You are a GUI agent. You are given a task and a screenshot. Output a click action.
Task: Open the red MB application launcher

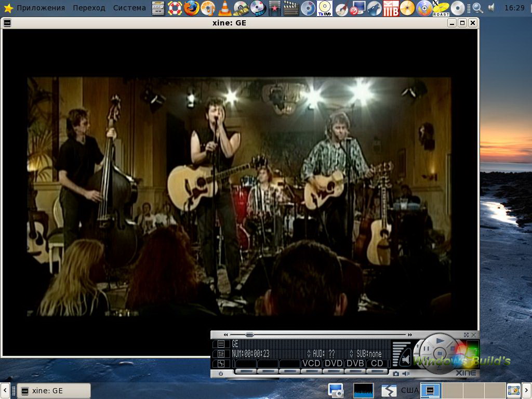click(391, 8)
